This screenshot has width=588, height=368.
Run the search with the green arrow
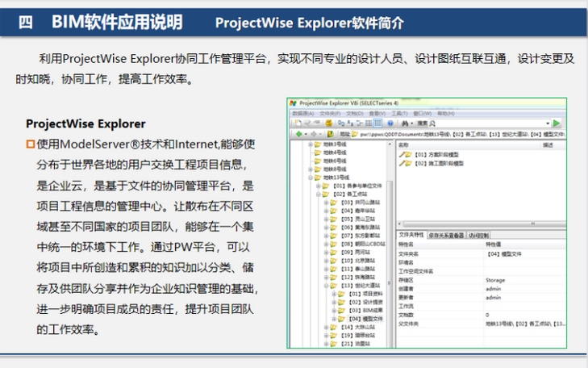[x=557, y=123]
